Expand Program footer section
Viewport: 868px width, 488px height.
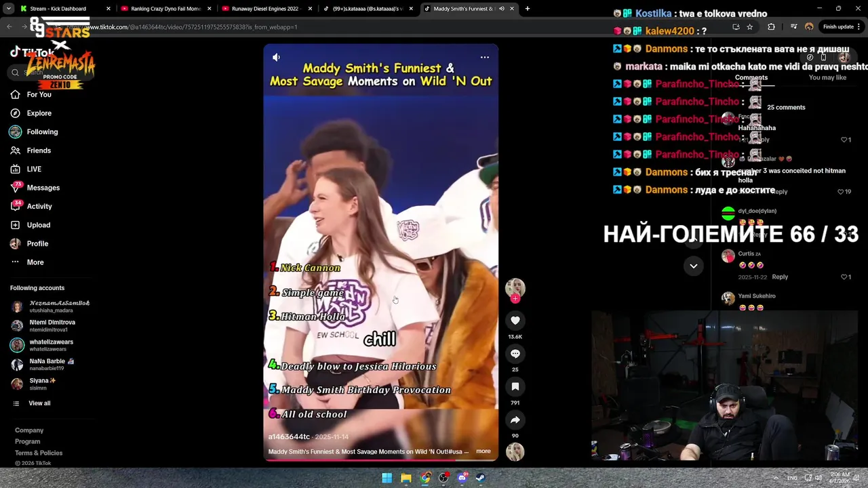click(28, 442)
